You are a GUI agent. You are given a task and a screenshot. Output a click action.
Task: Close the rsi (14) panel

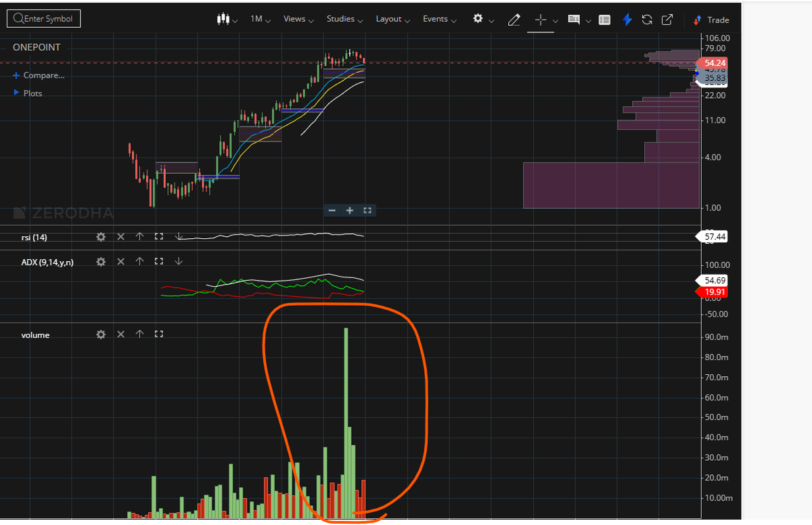click(120, 237)
